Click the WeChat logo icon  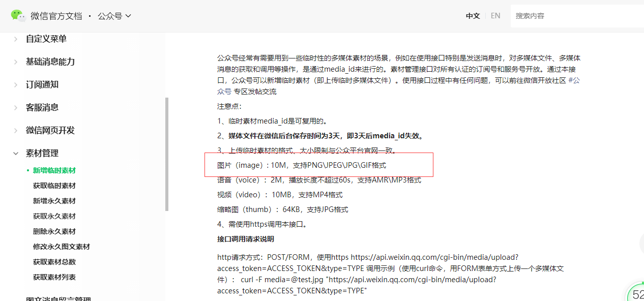18,16
